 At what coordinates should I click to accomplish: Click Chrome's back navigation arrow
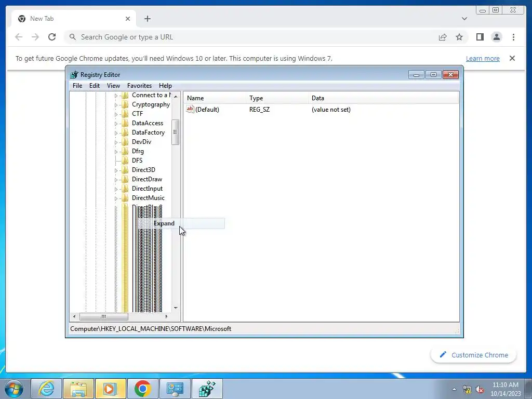point(19,37)
